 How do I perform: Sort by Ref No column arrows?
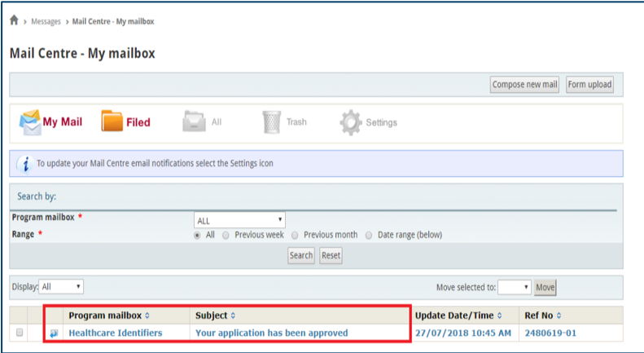click(x=559, y=315)
